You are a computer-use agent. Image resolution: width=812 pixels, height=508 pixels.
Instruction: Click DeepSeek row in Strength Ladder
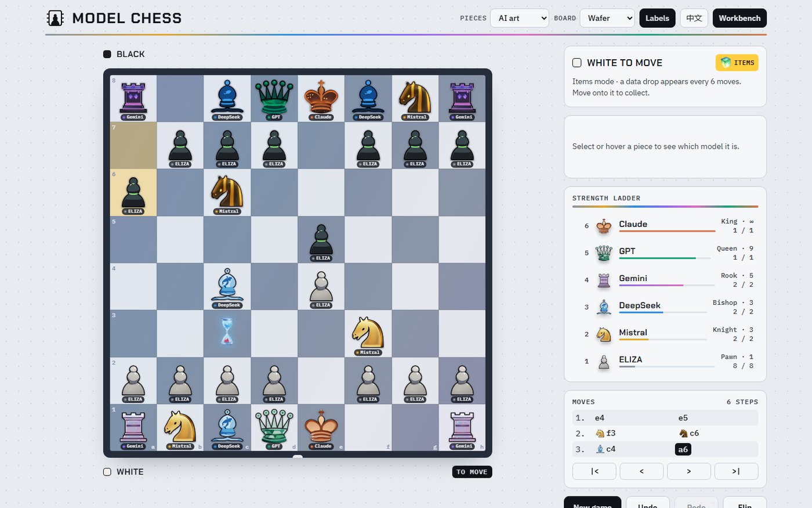pyautogui.click(x=665, y=307)
